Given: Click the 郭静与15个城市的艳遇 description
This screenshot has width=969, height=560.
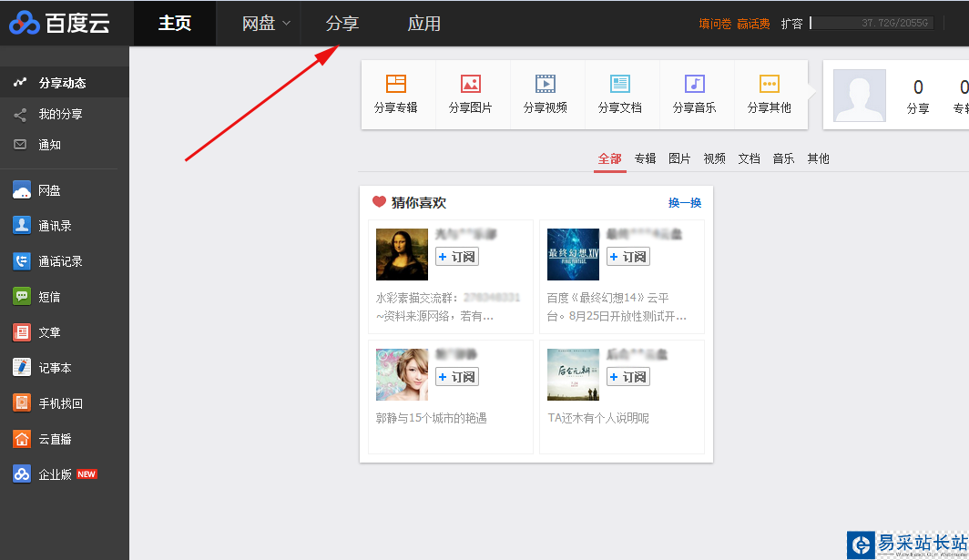Looking at the screenshot, I should click(x=432, y=419).
